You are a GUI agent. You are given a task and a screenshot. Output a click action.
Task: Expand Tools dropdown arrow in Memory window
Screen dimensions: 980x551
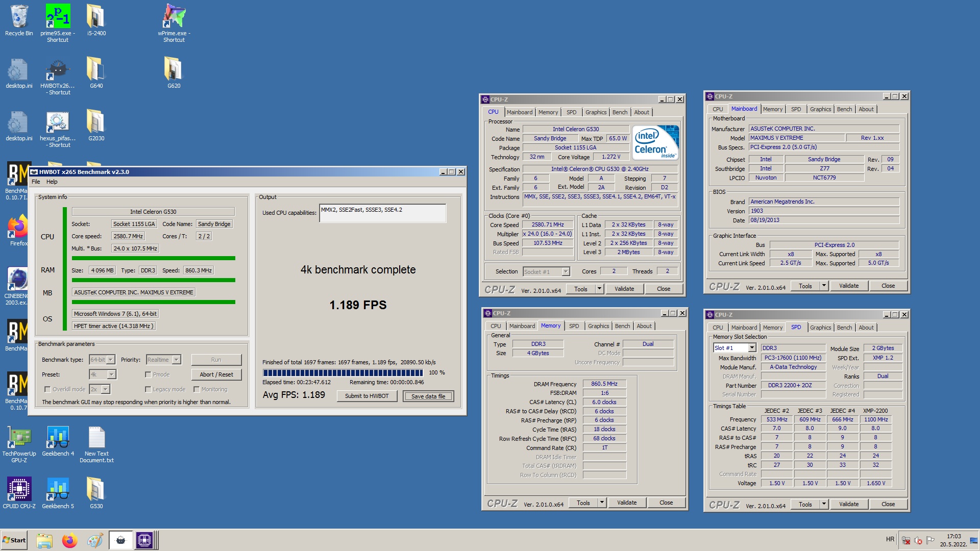coord(602,503)
